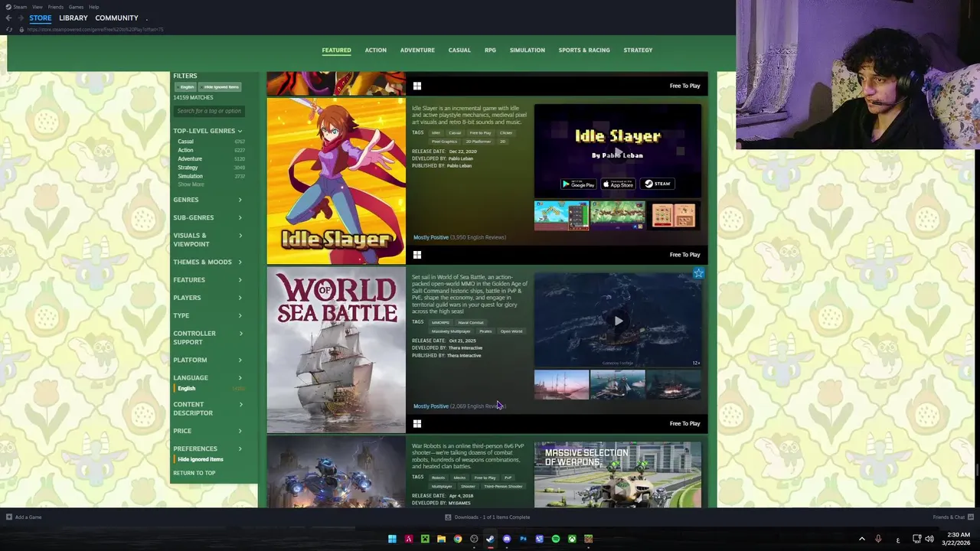Toggle the Hide ignored items preference

[201, 459]
